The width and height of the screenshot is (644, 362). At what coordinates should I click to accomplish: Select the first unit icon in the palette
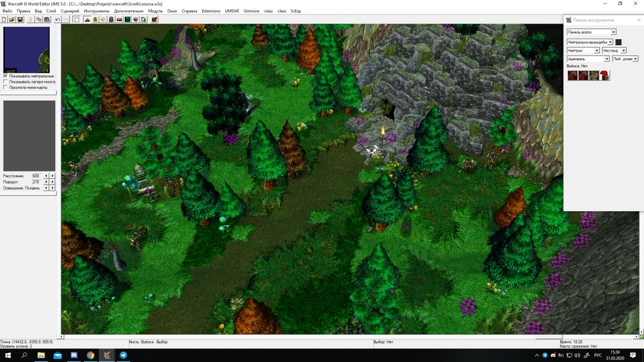tap(573, 75)
